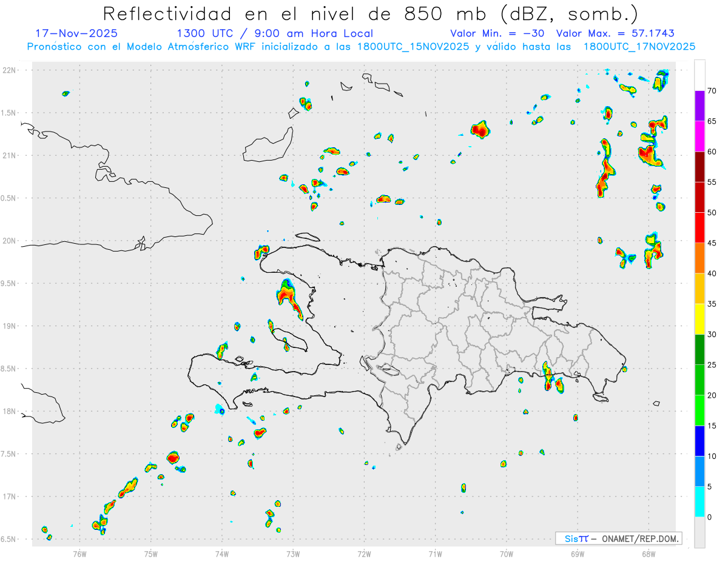
Task: Click the colorbar value '70'
Action: click(x=712, y=91)
